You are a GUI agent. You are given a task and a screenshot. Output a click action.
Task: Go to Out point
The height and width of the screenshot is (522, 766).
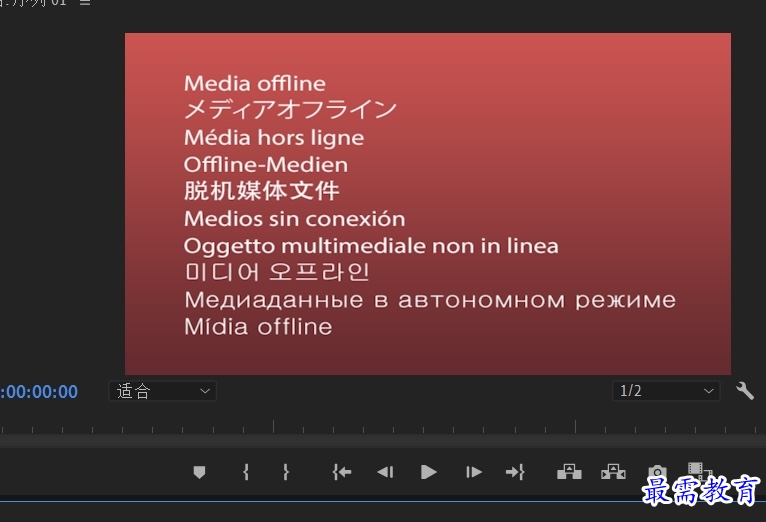tap(515, 472)
